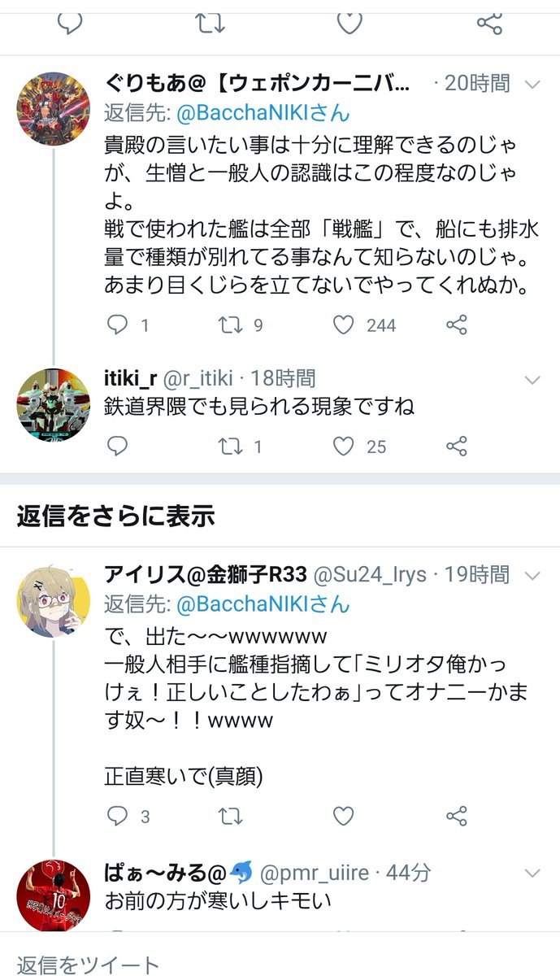Screen dimensions: 560x976
Task: Tap the 返信をさらに表示 header
Action: pyautogui.click(x=115, y=516)
